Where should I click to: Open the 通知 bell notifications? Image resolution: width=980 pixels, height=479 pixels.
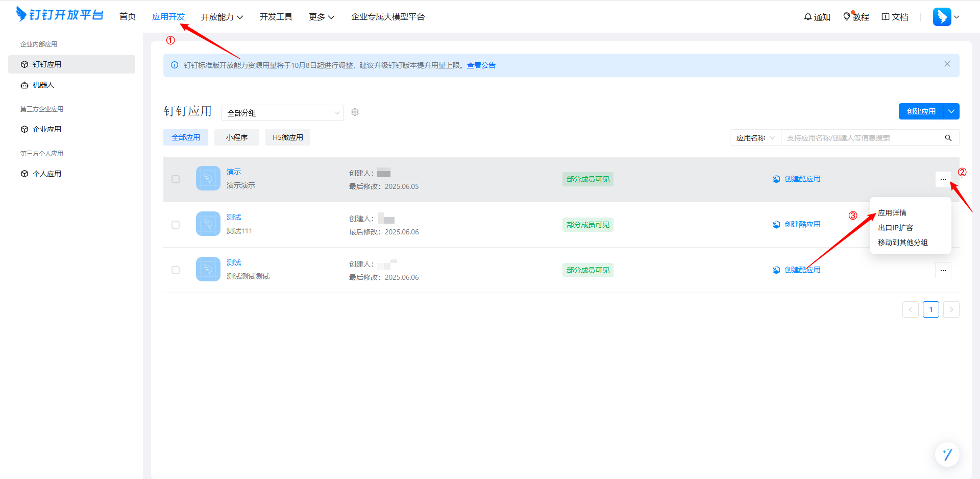pyautogui.click(x=817, y=17)
